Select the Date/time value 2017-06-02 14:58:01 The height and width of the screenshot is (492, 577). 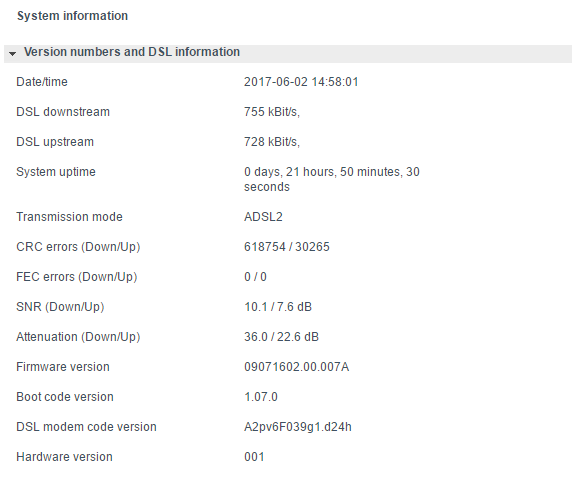pos(301,82)
